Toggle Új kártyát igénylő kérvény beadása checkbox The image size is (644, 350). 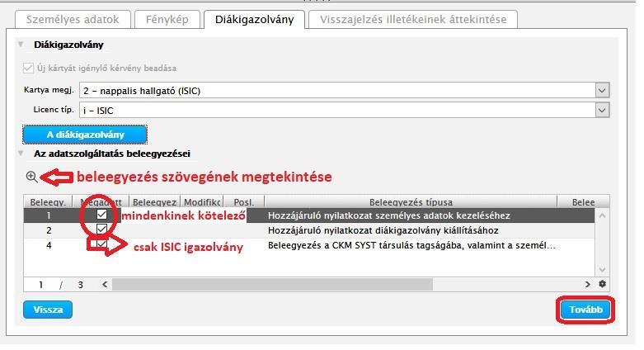[x=28, y=68]
